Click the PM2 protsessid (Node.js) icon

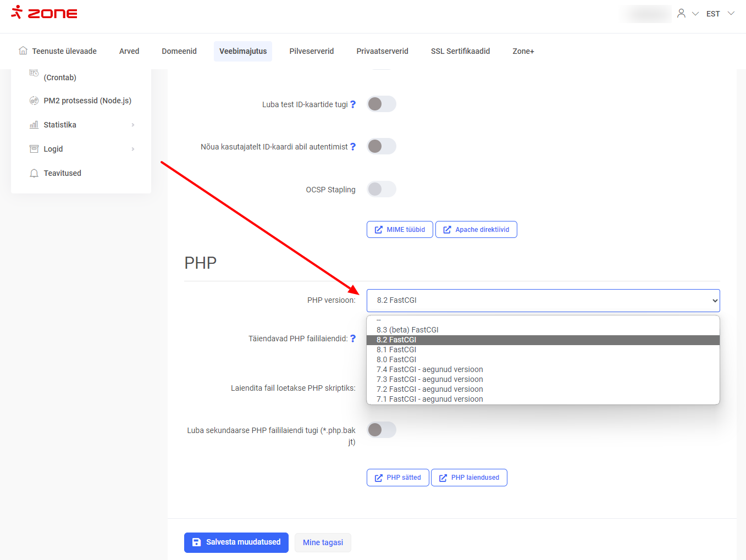coord(34,101)
